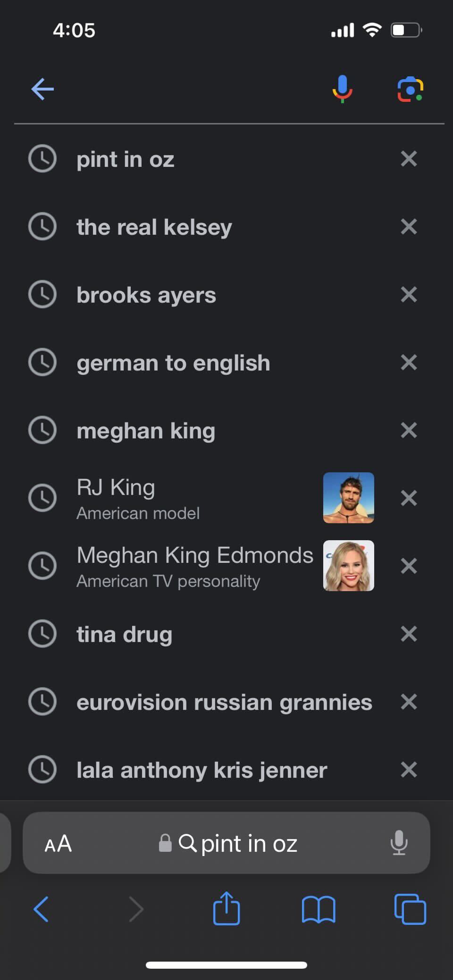The width and height of the screenshot is (453, 980).
Task: Tap the Google voice search microphone
Action: click(x=343, y=89)
